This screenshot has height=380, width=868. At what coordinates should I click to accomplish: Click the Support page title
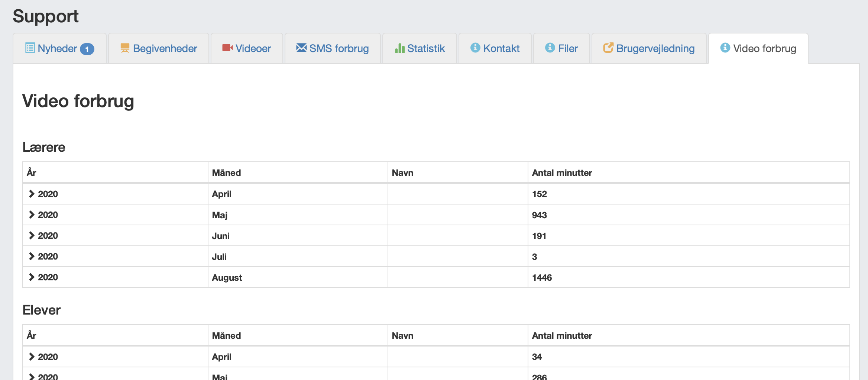pos(46,16)
